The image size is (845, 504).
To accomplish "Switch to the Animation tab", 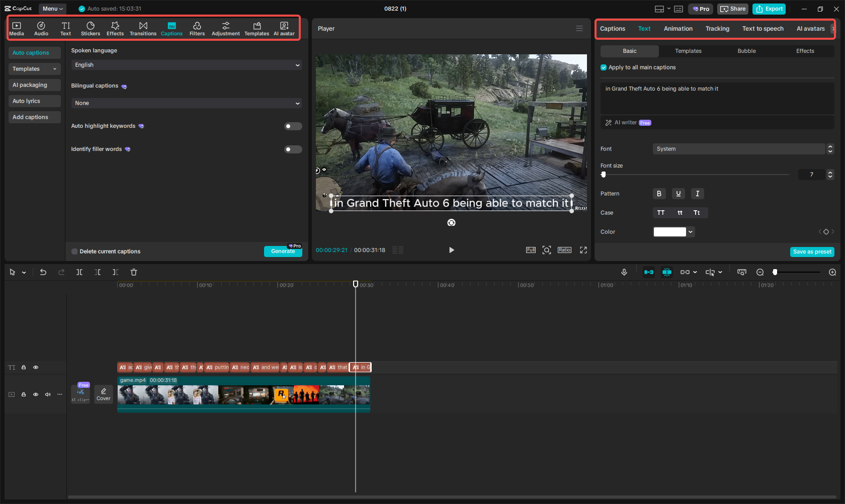I will pos(678,29).
